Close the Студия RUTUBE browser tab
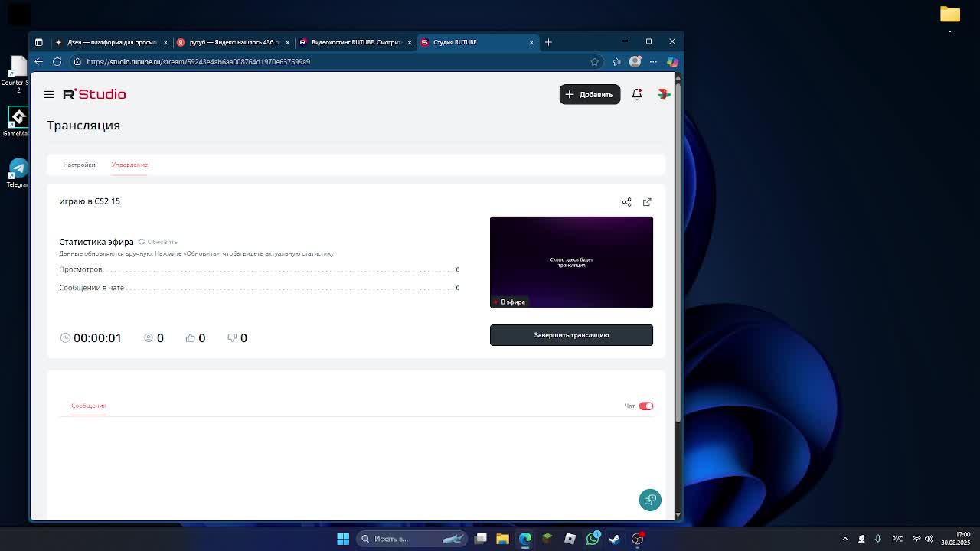This screenshot has height=551, width=980. (x=531, y=42)
